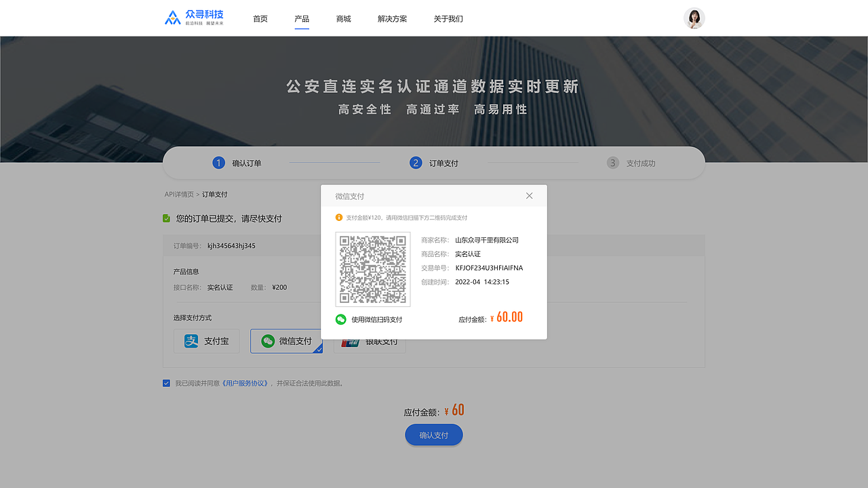868x488 pixels.
Task: Select the 支付宝 payment method option
Action: click(206, 341)
